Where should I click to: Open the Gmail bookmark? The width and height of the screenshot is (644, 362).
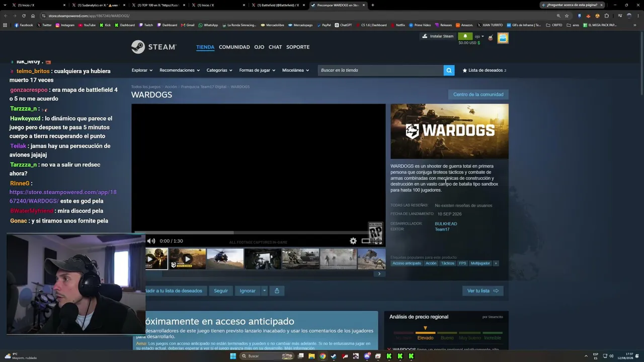click(188, 25)
